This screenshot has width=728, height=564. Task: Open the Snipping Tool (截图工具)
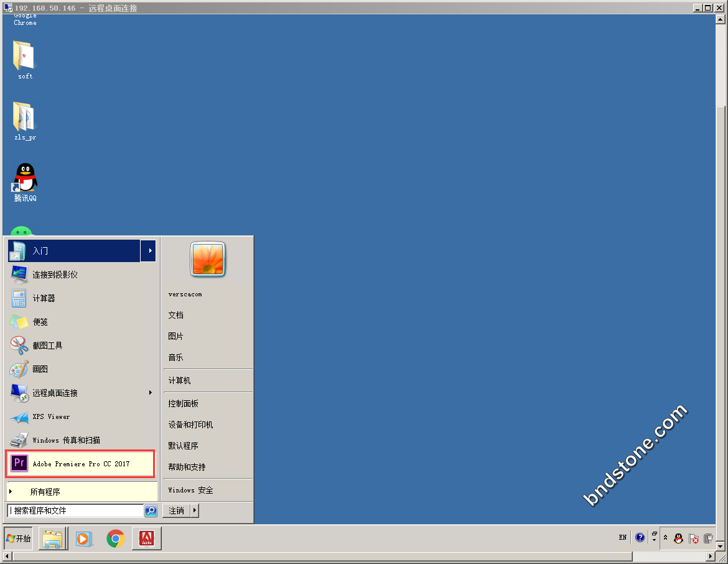(47, 345)
